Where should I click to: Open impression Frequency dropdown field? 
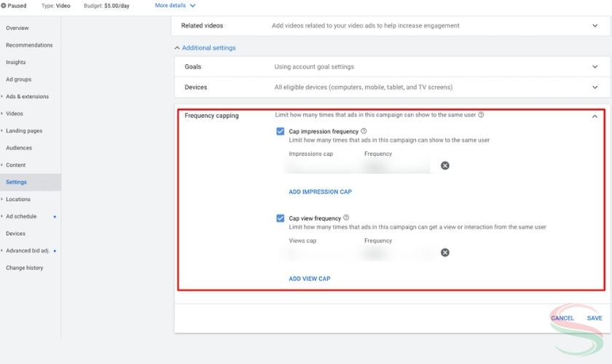tap(397, 167)
